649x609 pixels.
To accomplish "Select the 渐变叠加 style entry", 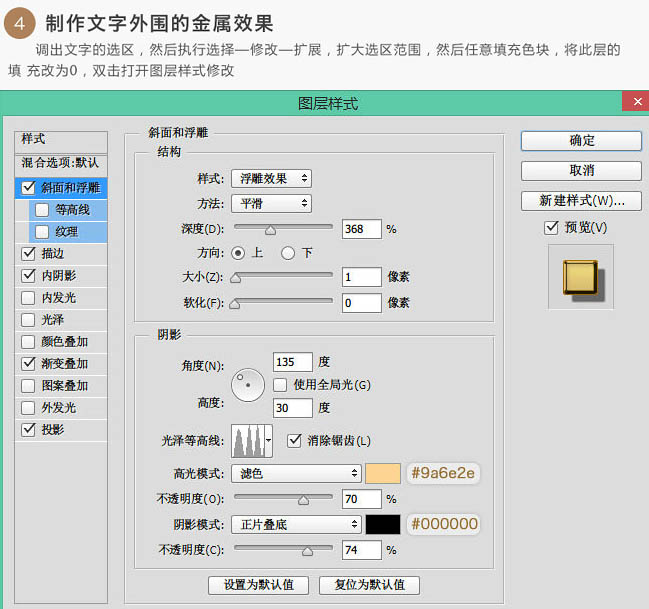I will [x=65, y=363].
